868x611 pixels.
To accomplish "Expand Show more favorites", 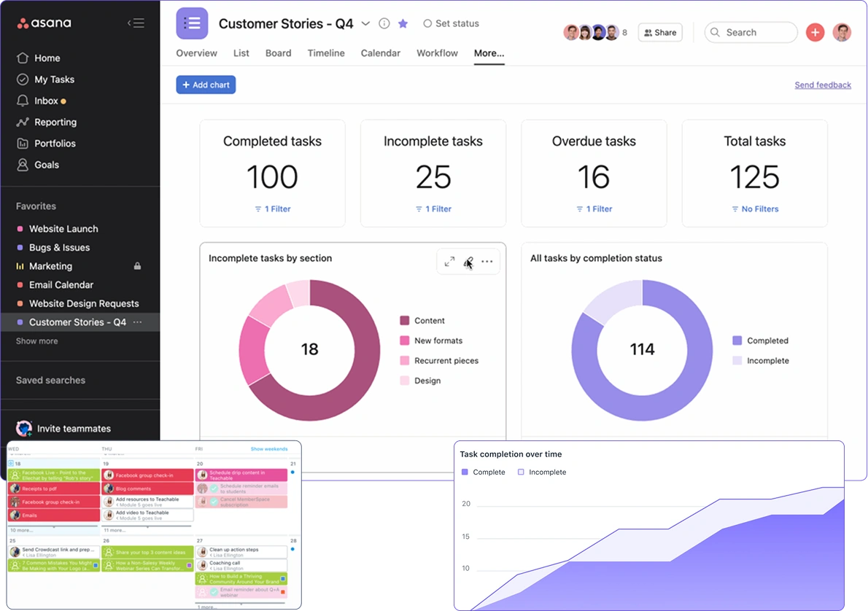I will 36,341.
